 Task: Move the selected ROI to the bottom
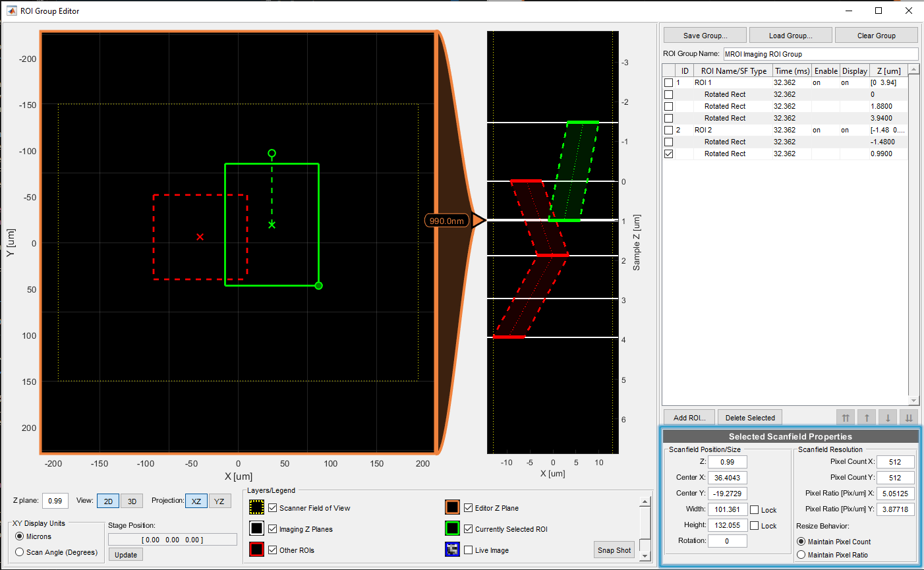point(909,417)
